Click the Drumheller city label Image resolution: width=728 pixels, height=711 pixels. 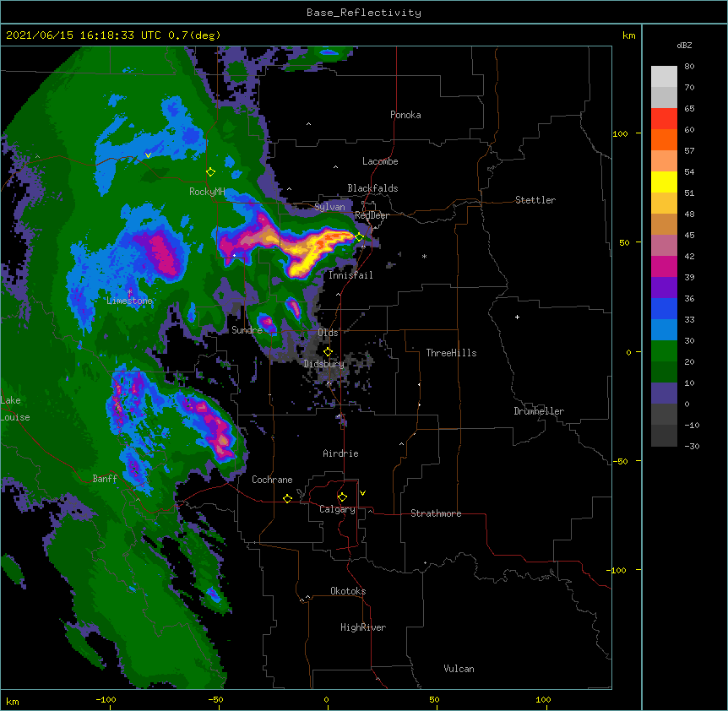point(539,411)
